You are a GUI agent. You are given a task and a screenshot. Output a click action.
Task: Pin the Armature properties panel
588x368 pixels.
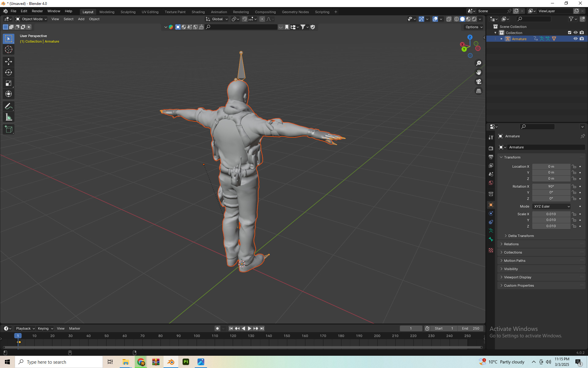click(582, 136)
